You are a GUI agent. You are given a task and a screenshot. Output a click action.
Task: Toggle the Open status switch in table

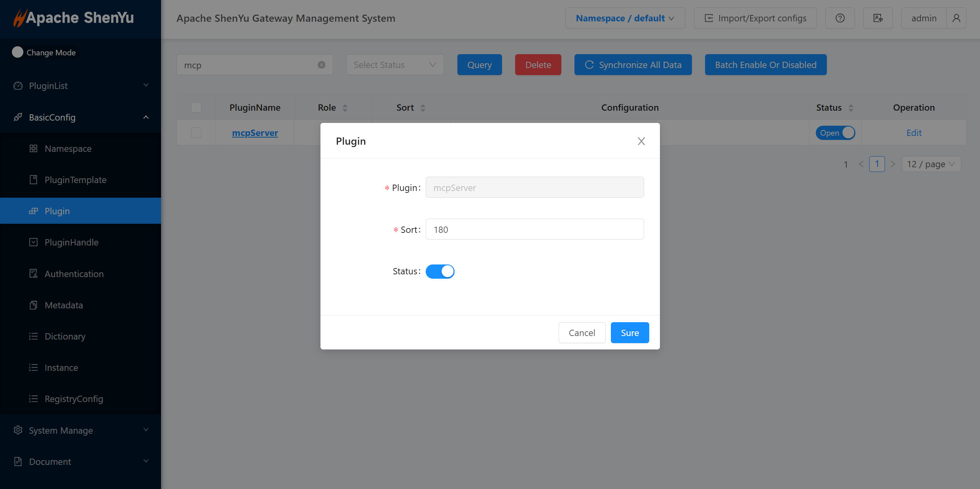tap(835, 133)
